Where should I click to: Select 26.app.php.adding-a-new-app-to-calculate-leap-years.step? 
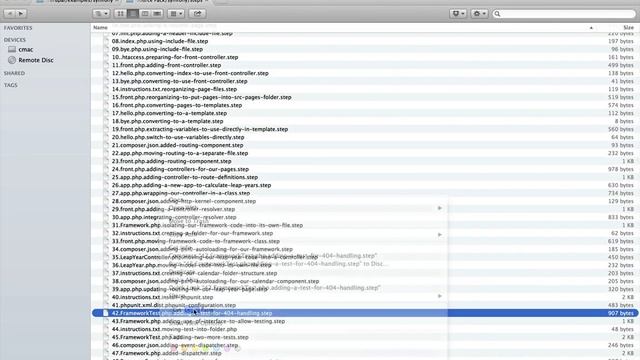[x=191, y=185]
